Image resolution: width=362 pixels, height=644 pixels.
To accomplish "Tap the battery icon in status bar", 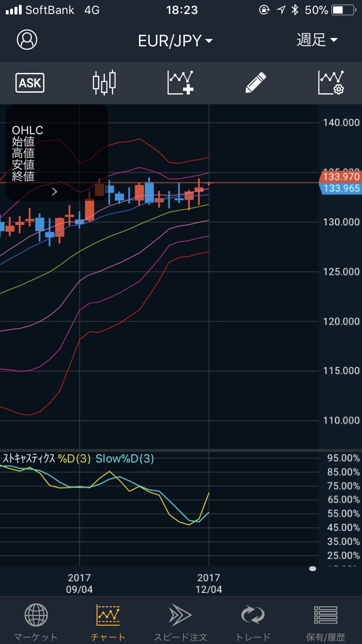I will tap(344, 10).
